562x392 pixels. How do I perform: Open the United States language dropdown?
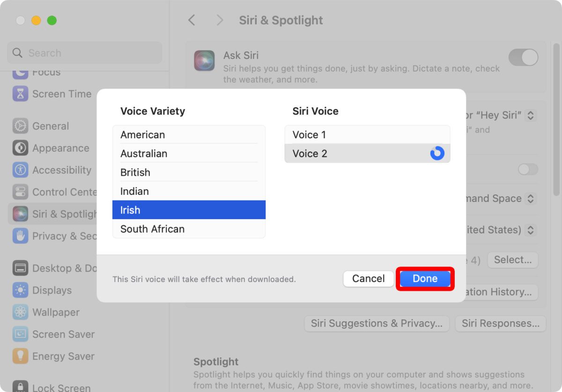pyautogui.click(x=531, y=230)
